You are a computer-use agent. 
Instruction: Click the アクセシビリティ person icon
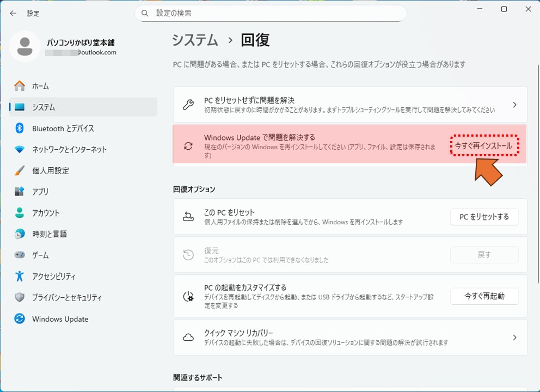coord(20,277)
